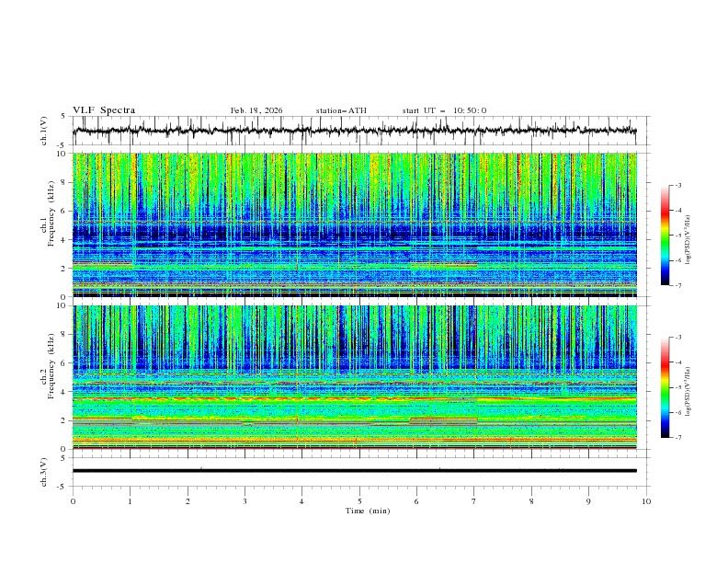Click the Feb. 18, 2026 date label

[256, 110]
